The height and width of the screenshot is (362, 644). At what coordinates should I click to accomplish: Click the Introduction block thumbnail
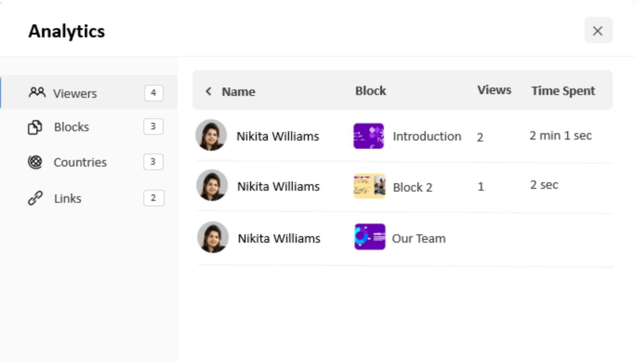(369, 136)
